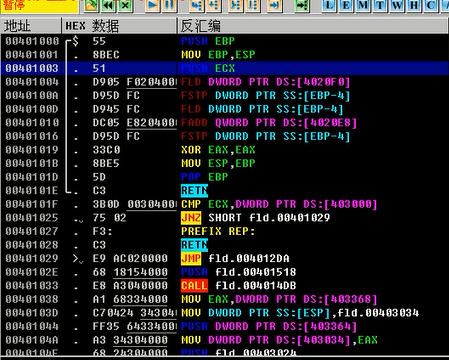Click address 00401003 in highlighted row
The width and height of the screenshot is (449, 360).
(x=32, y=68)
